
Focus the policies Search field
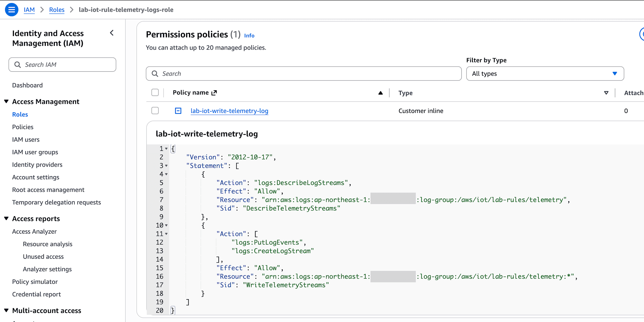point(304,74)
